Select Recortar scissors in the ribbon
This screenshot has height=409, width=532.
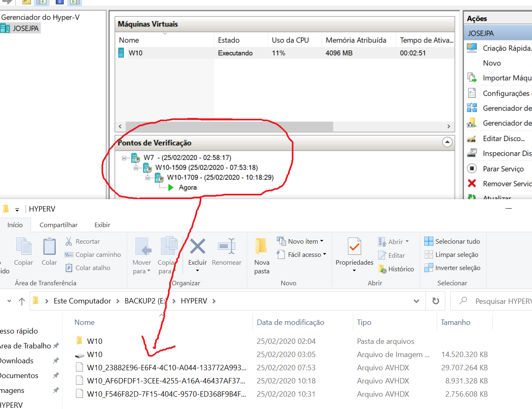(x=82, y=241)
